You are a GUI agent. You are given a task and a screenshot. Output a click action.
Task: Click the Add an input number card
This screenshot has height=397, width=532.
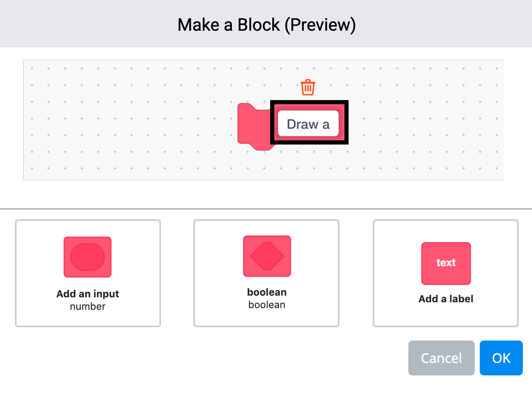pyautogui.click(x=88, y=273)
